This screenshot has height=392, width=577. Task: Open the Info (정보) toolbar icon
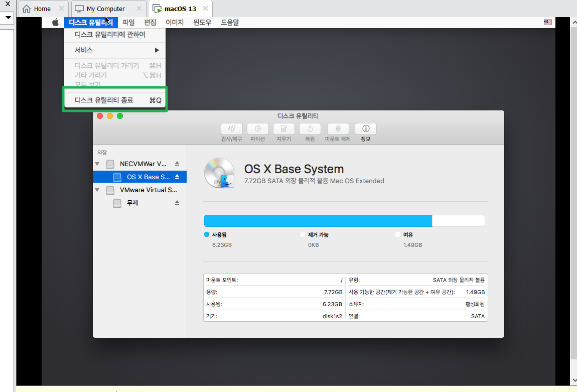365,129
